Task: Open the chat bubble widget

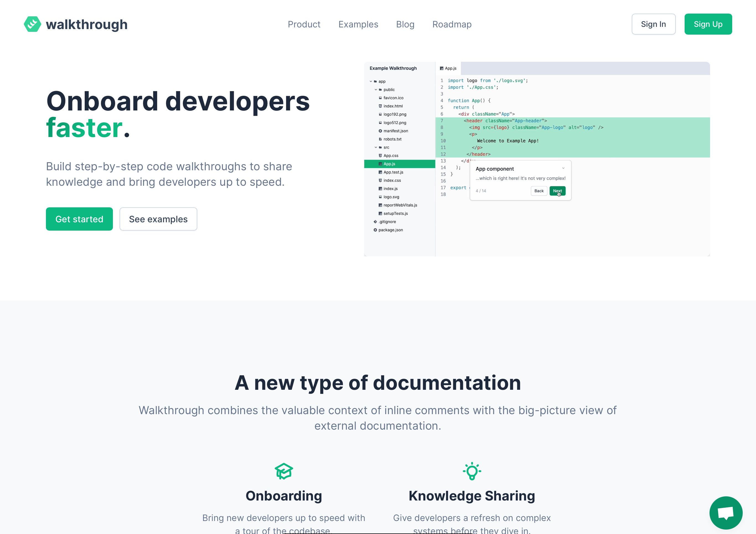Action: click(x=726, y=513)
